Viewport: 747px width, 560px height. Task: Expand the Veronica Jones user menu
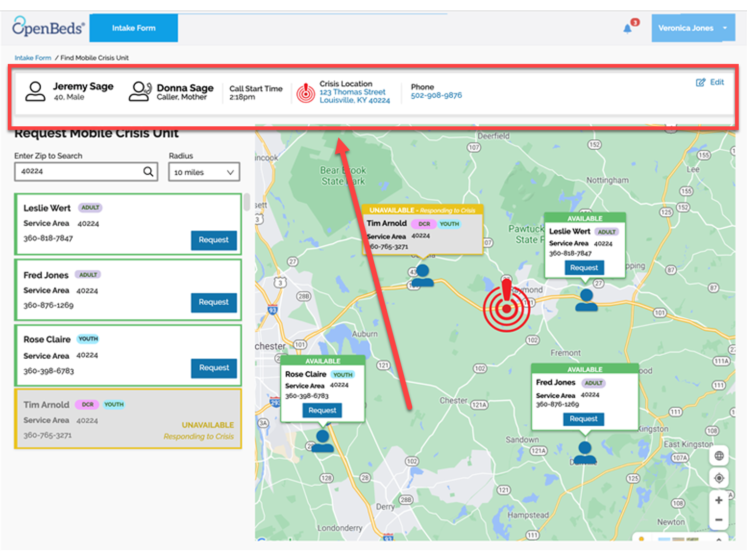pos(693,28)
